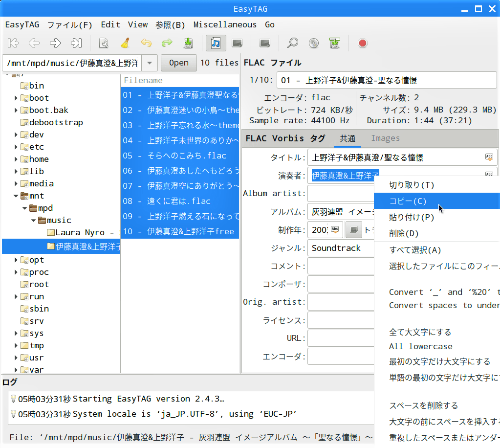Viewport: 500px width, 448px height.
Task: Select the debootstrap folder
Action: tap(52, 123)
